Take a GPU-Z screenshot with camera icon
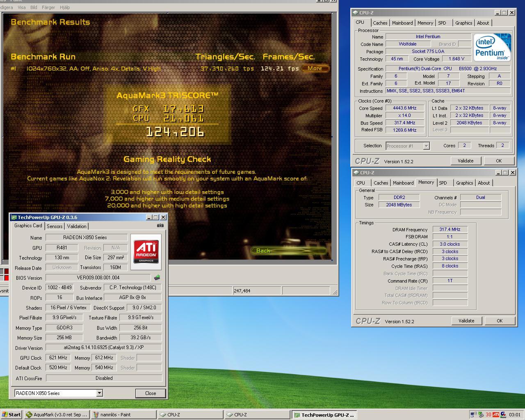 pyautogui.click(x=160, y=226)
